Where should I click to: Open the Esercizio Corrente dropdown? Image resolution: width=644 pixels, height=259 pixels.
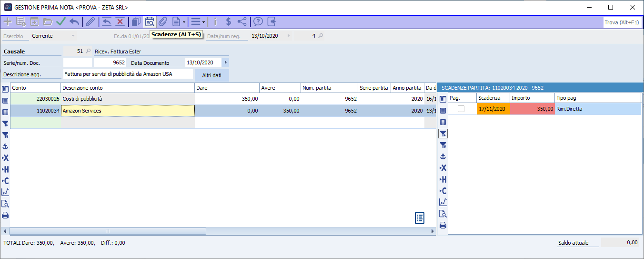pos(73,36)
